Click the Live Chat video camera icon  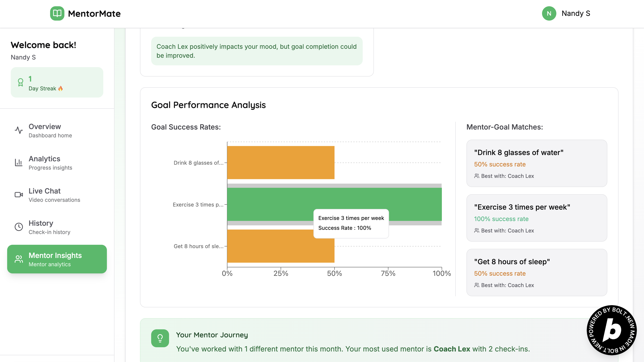point(19,195)
